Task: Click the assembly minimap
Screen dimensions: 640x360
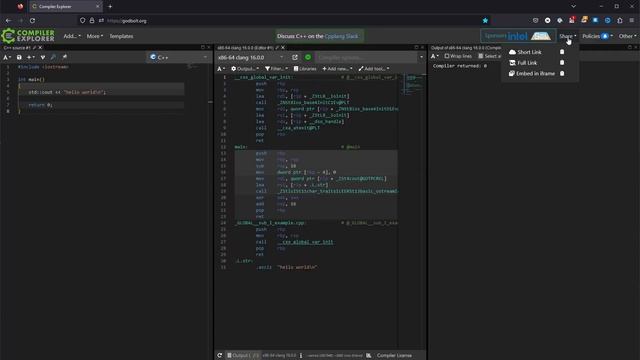Action: [x=412, y=84]
